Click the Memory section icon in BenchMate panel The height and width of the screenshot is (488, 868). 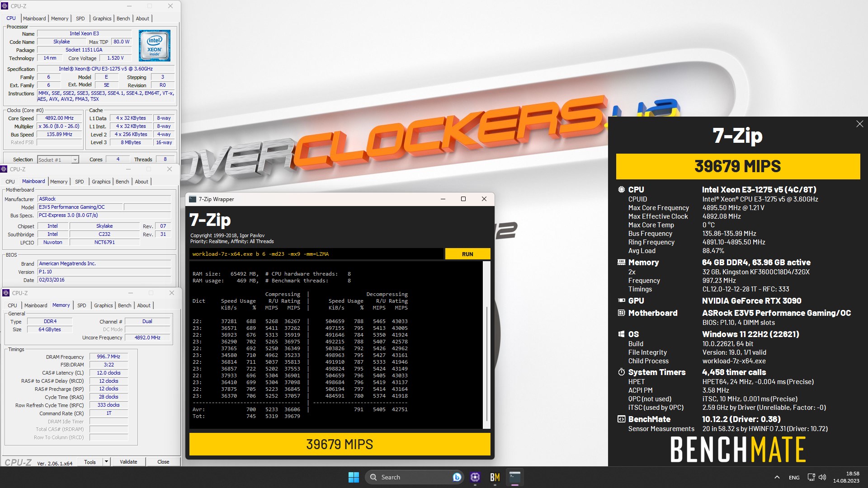621,262
